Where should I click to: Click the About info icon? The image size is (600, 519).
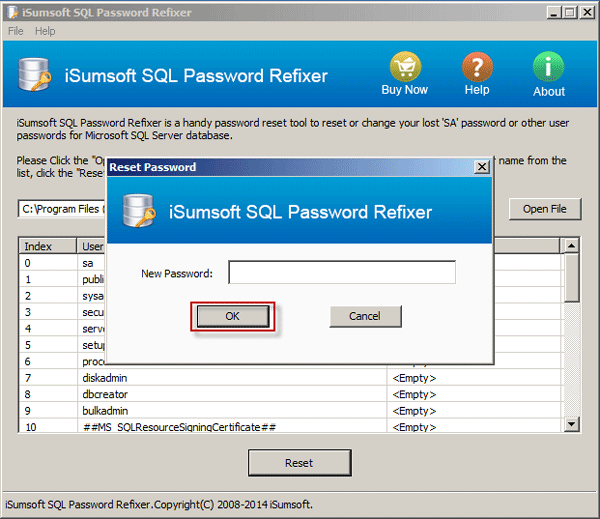[x=548, y=67]
